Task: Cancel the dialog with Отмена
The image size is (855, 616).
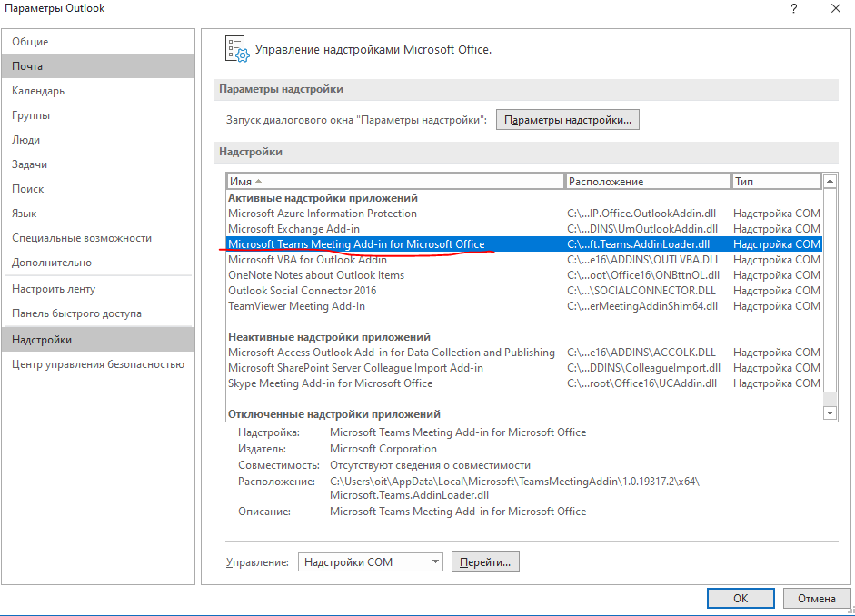Action: (x=817, y=598)
